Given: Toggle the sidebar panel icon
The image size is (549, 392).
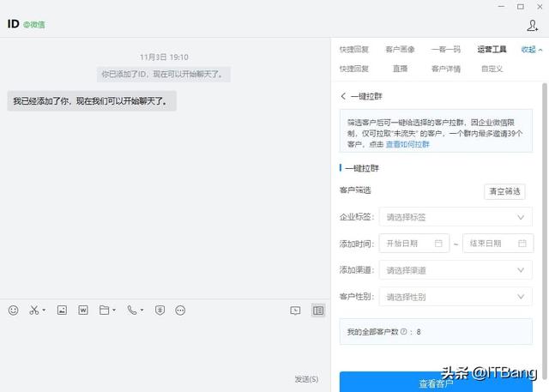Looking at the screenshot, I should coord(318,310).
